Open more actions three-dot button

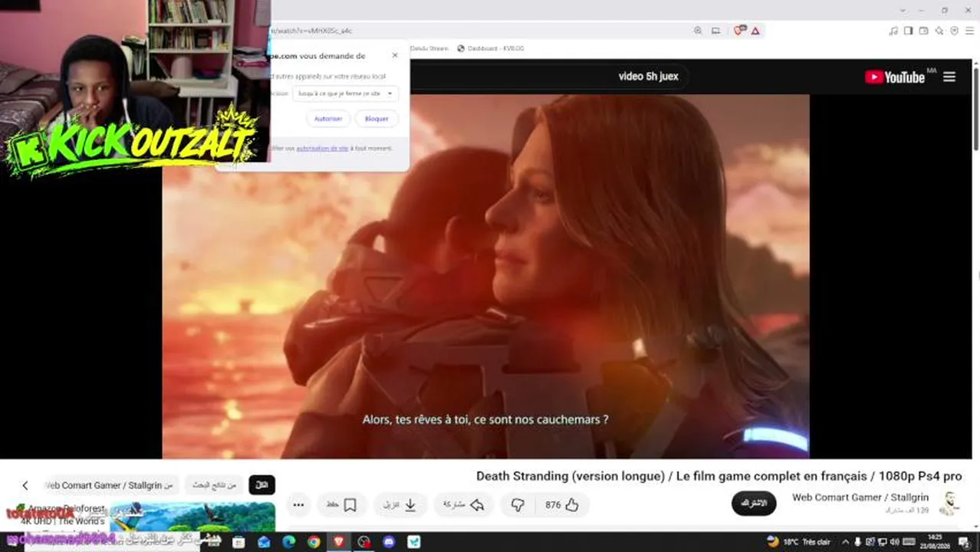(299, 504)
